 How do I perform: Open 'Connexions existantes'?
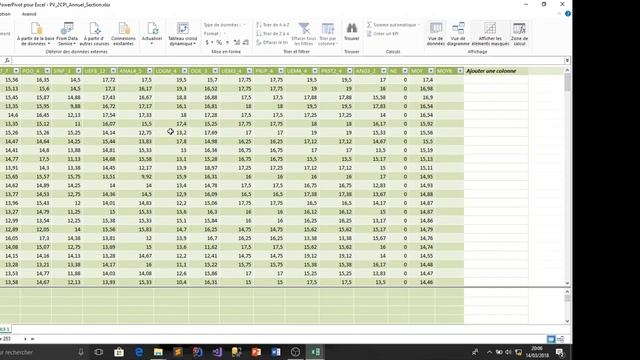123,33
